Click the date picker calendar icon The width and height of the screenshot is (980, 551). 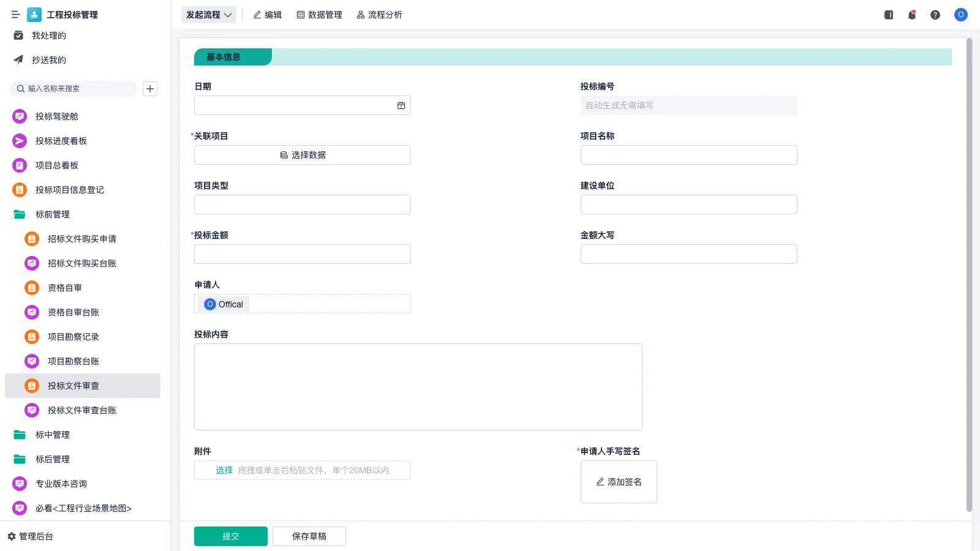tap(401, 105)
